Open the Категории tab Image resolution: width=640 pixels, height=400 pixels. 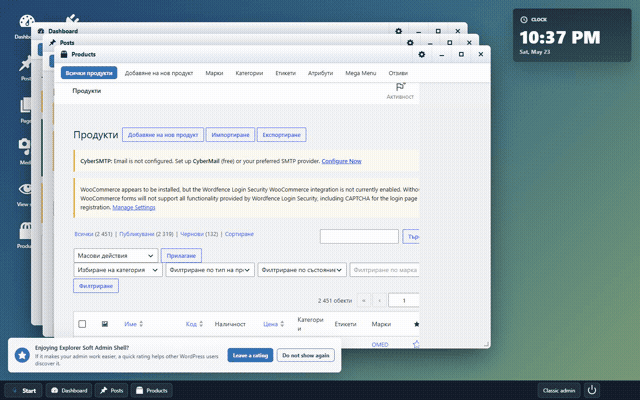249,73
